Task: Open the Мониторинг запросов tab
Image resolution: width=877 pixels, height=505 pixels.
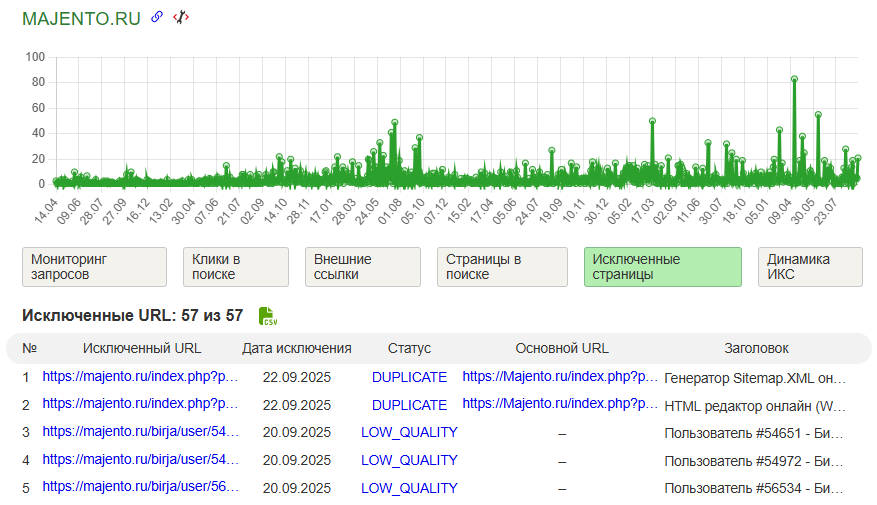Action: point(94,267)
